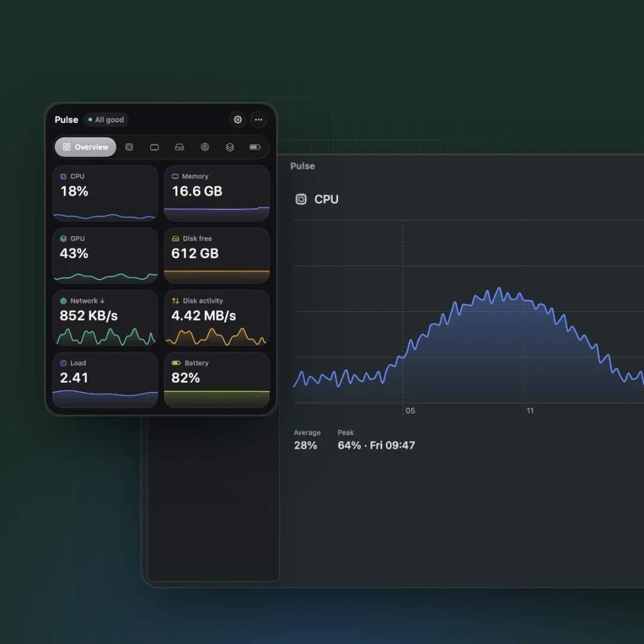Open the Disk activity 4.42 MB/s card
This screenshot has height=644, width=644.
click(x=217, y=317)
